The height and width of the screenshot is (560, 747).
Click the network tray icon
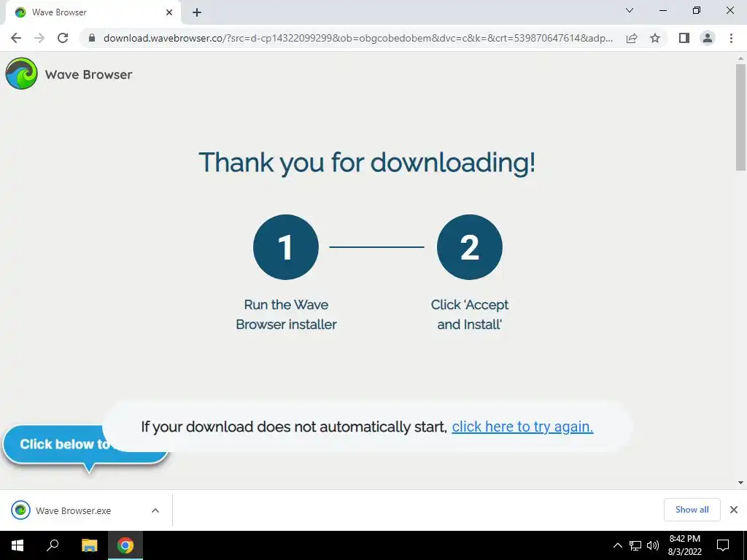pos(635,545)
